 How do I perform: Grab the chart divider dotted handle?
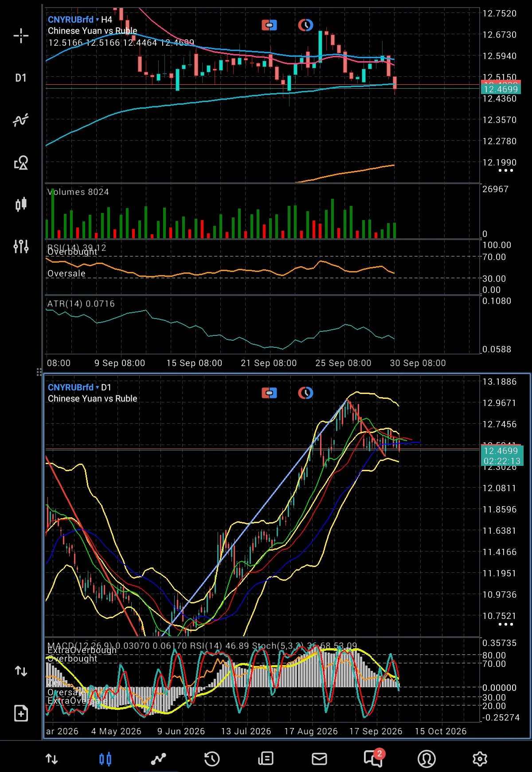pyautogui.click(x=39, y=371)
